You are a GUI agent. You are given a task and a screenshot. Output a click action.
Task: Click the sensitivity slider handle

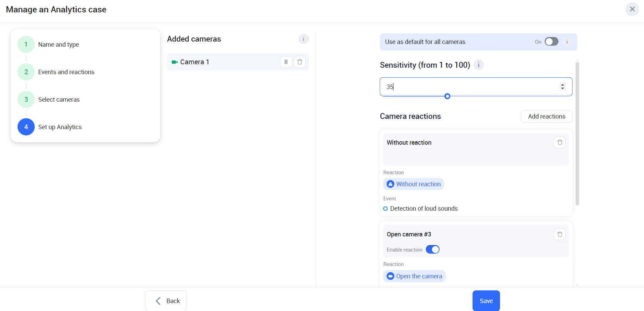point(447,96)
